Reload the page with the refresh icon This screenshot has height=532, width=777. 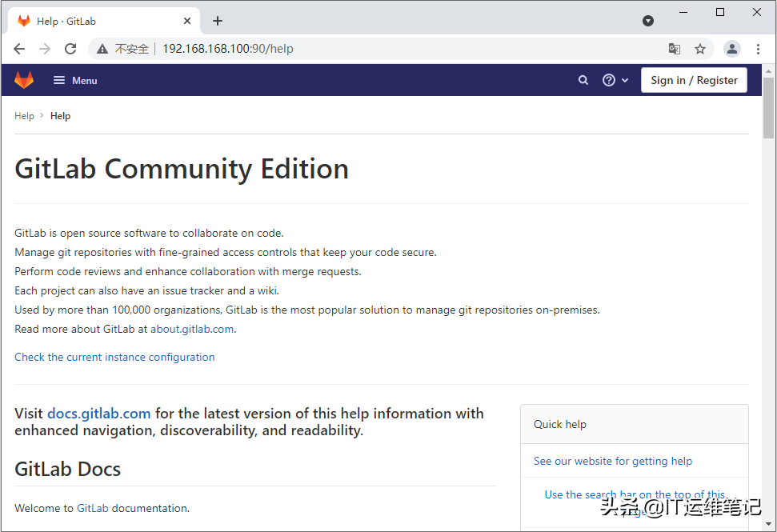pos(70,49)
